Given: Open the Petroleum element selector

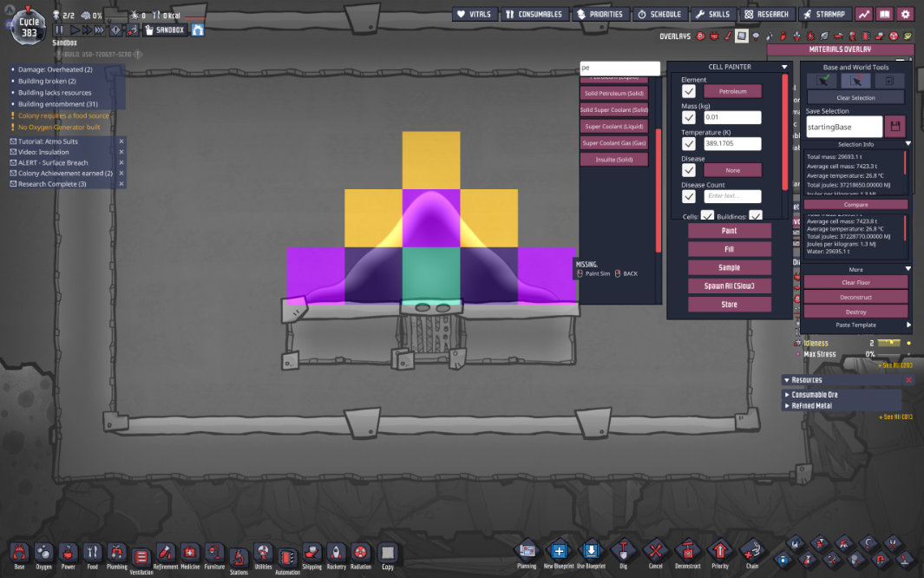Looking at the screenshot, I should coord(732,91).
